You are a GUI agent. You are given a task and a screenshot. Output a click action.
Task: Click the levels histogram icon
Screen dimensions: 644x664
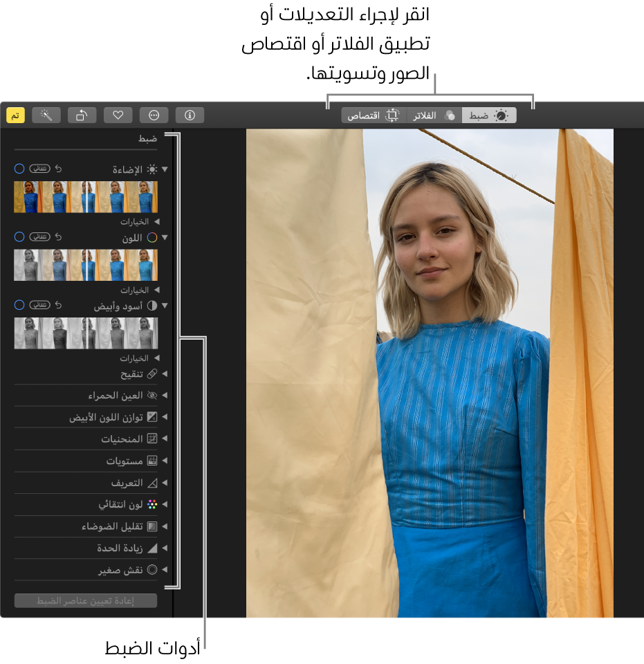pyautogui.click(x=152, y=461)
